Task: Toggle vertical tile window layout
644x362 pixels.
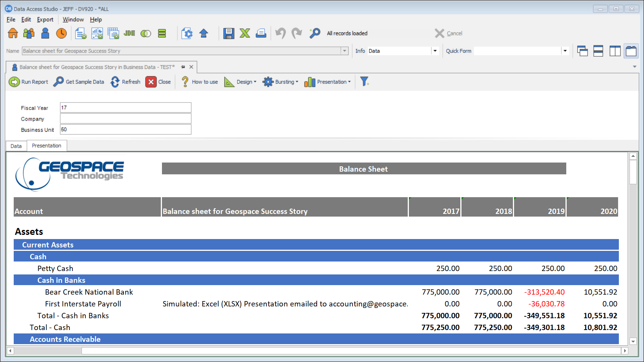Action: tap(615, 51)
